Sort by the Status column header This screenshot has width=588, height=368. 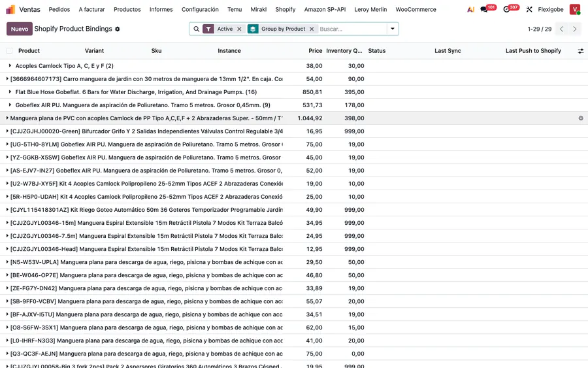[377, 50]
